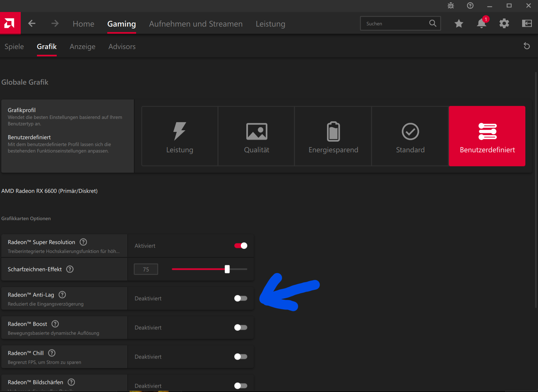
Task: Select the Grafik sub-tab
Action: [47, 46]
